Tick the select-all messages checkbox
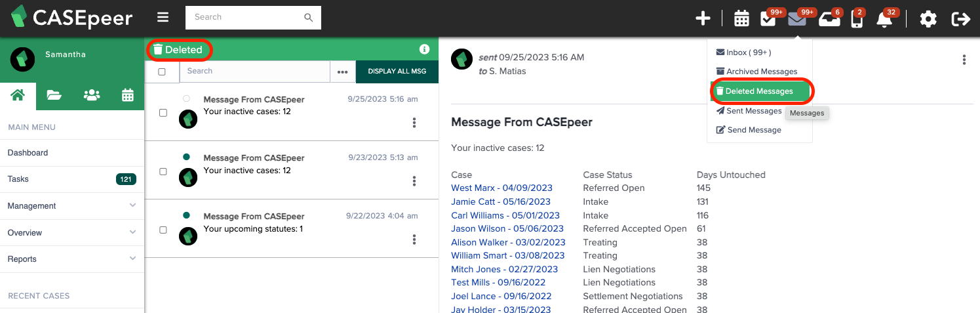The width and height of the screenshot is (980, 313). pyautogui.click(x=162, y=72)
